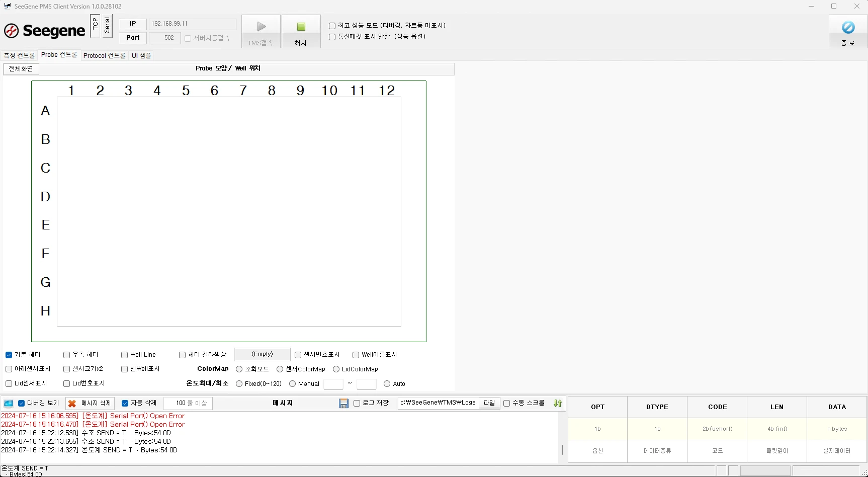The width and height of the screenshot is (868, 477).
Task: Click the TMS접속 play icon
Action: 261,27
